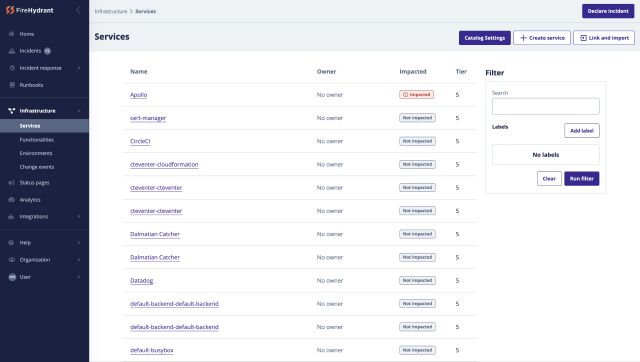Open the Apollo service link
This screenshot has height=362, width=640.
138,95
